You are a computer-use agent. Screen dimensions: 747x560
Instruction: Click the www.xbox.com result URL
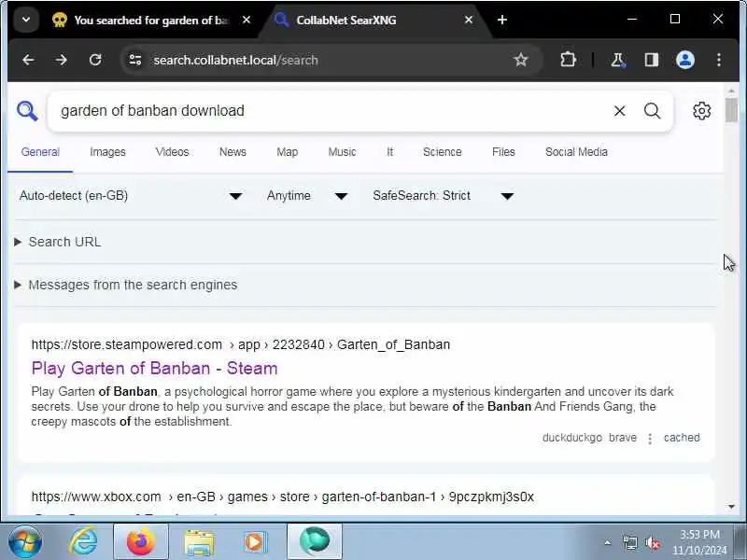pos(283,497)
